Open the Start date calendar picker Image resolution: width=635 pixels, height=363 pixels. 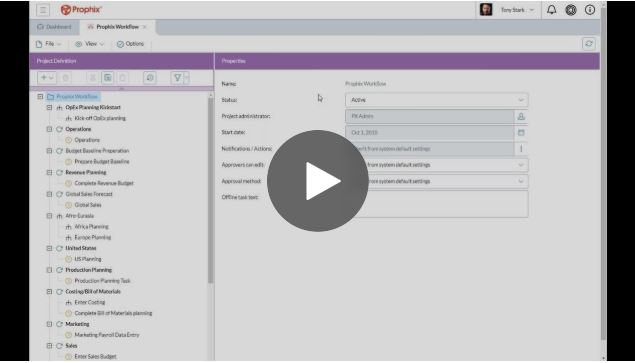click(521, 132)
